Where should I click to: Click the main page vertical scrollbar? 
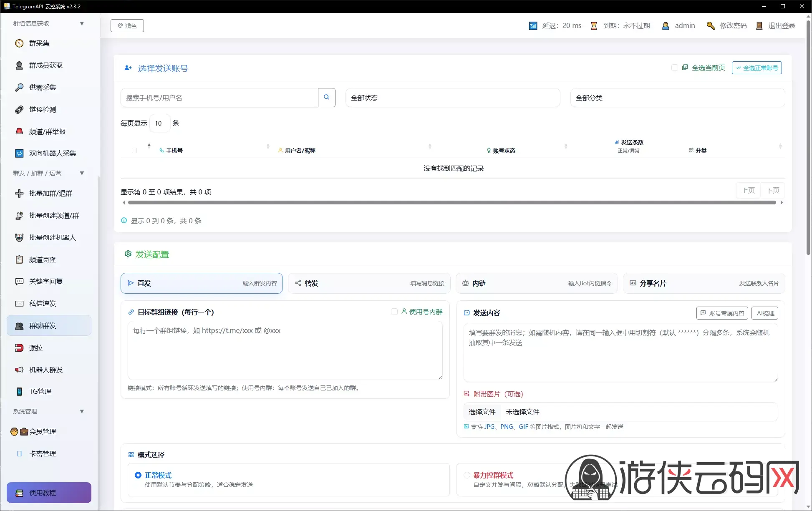pyautogui.click(x=809, y=138)
